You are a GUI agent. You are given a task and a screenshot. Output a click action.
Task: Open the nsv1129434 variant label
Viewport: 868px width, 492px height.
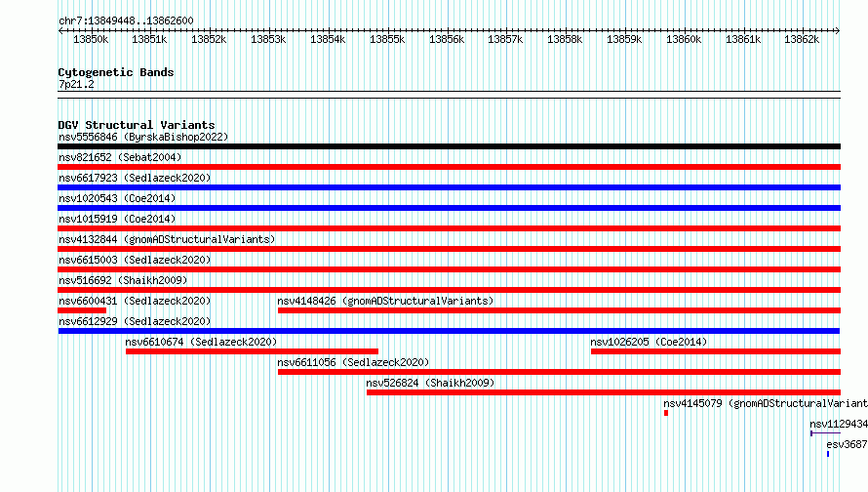coord(839,424)
